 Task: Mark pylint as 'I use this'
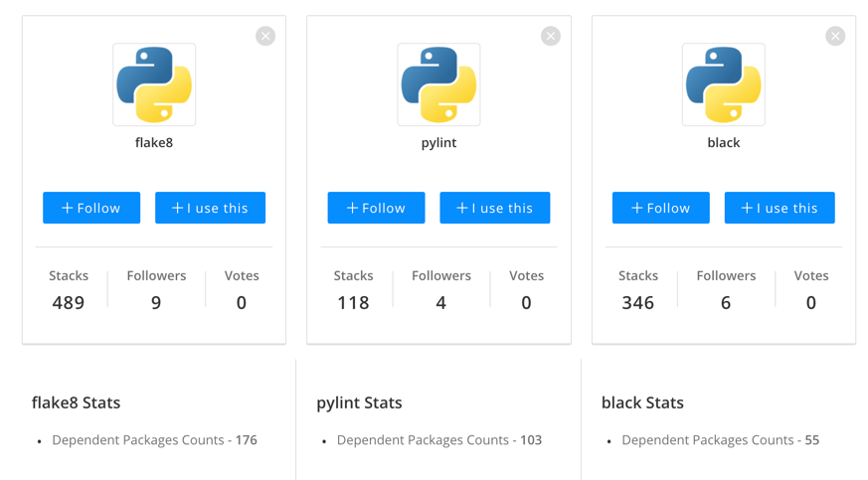495,208
